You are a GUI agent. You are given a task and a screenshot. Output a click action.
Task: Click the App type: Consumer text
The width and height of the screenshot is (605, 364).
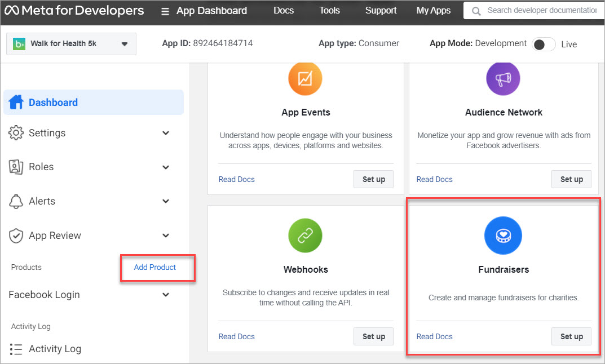[359, 43]
